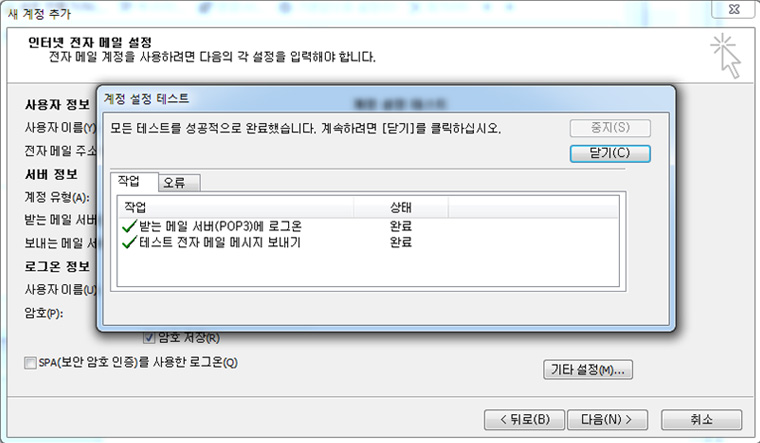
Task: Toggle the 암호 저장(R) checkbox
Action: [x=150, y=338]
